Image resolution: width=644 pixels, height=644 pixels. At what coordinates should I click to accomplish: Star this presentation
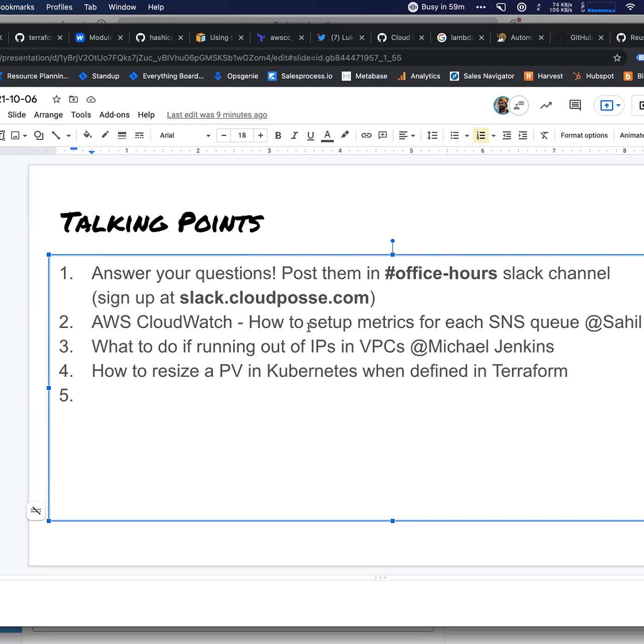(56, 99)
